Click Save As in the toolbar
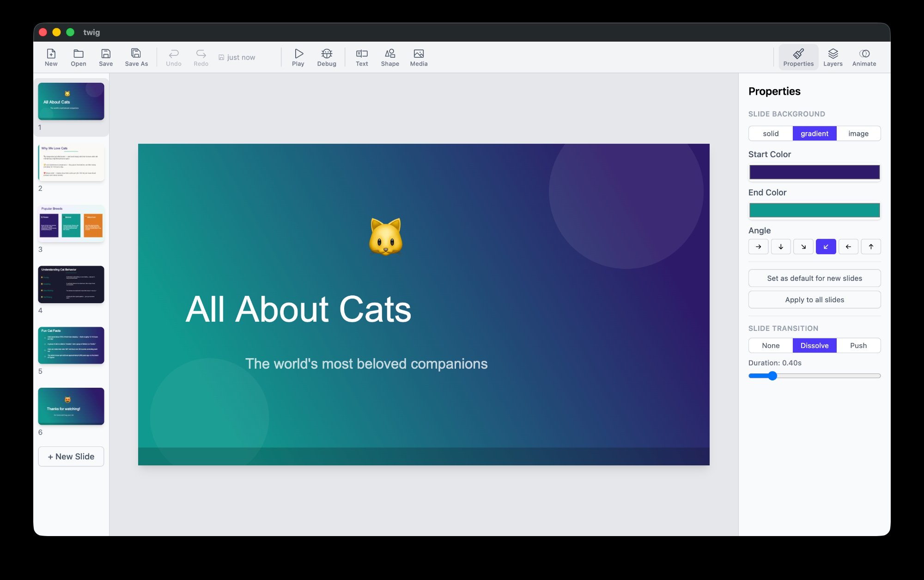Screen dimensions: 924x580 point(136,56)
